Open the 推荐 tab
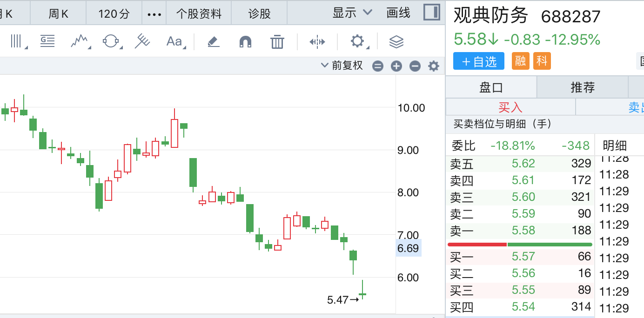 tap(582, 87)
